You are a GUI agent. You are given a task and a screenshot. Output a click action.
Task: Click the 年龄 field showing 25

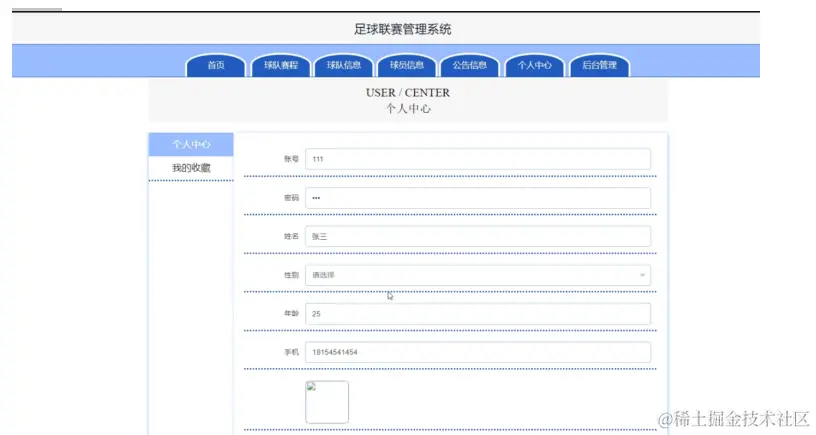[478, 314]
